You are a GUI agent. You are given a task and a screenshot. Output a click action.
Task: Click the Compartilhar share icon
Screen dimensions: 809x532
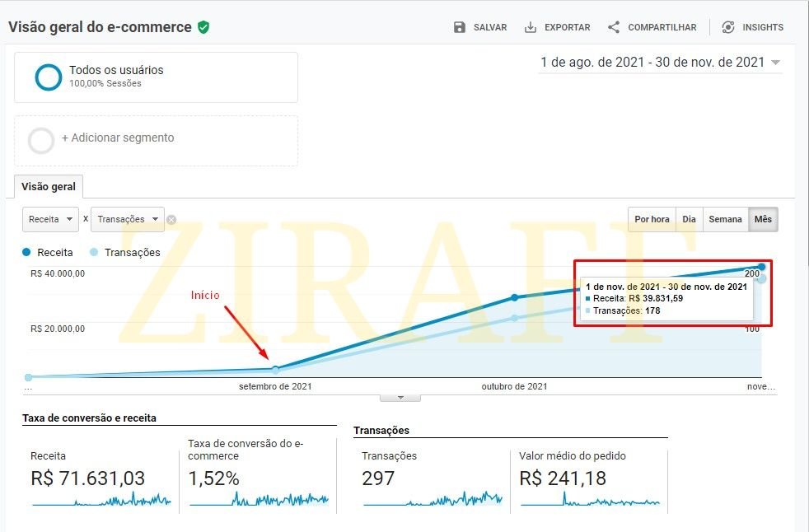613,26
